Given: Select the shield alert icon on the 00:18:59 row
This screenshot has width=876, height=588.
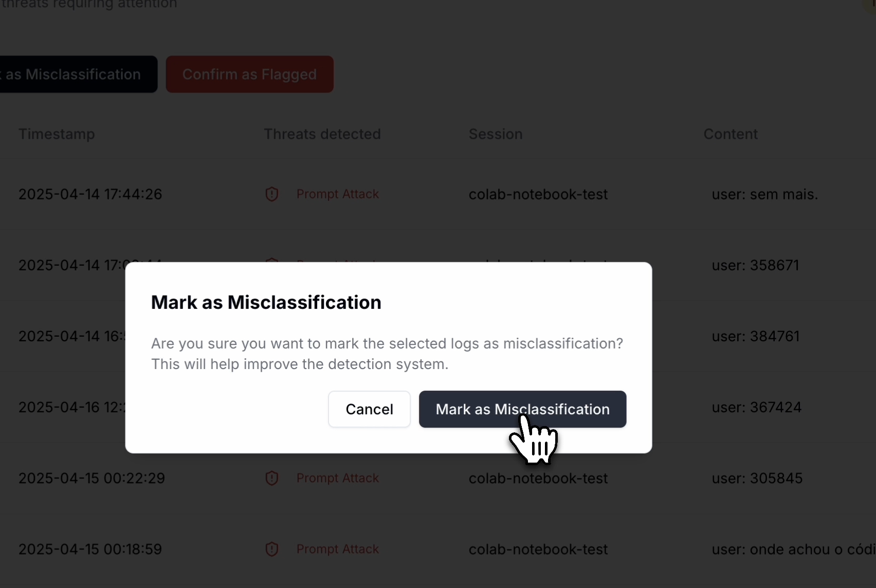Looking at the screenshot, I should pos(272,549).
